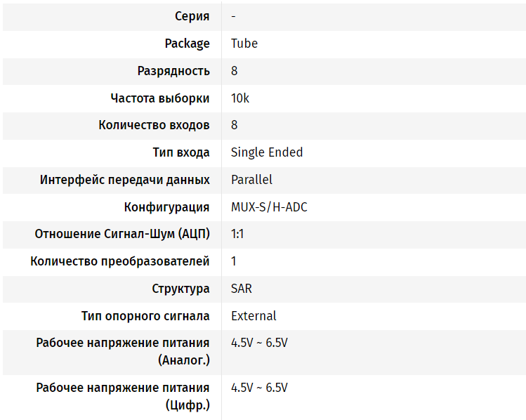The height and width of the screenshot is (420, 526).
Task: Select the "Тип входа" label
Action: click(x=180, y=152)
